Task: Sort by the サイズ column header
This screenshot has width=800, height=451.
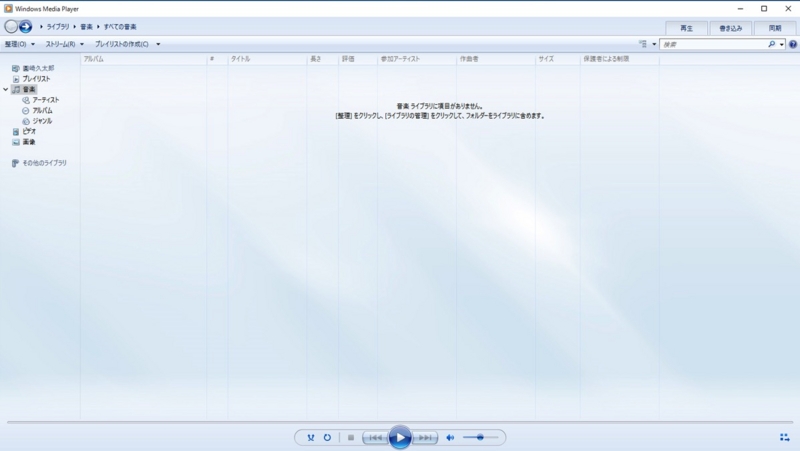Action: tap(558, 59)
